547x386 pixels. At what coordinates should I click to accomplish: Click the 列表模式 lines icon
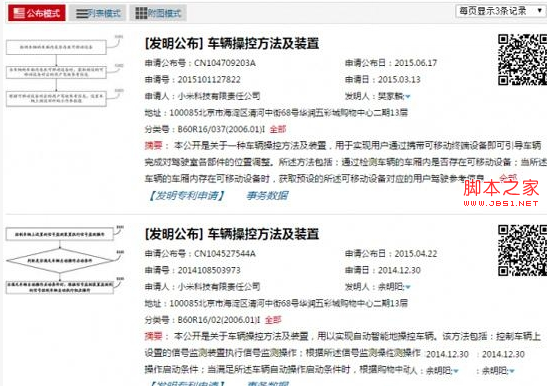[x=82, y=14]
